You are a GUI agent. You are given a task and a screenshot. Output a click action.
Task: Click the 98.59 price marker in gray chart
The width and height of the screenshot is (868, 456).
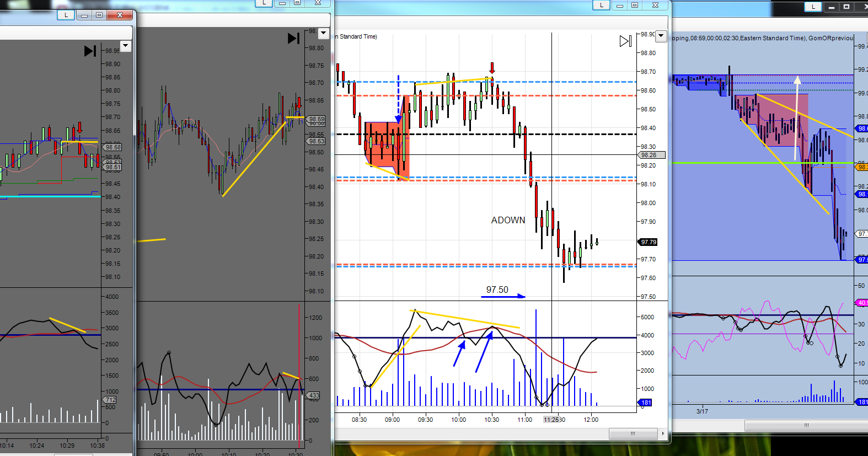pyautogui.click(x=317, y=119)
